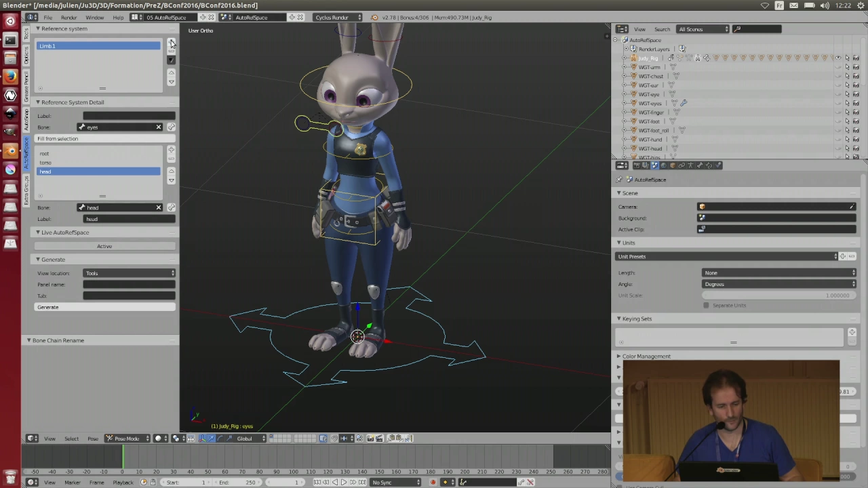
Task: Clear the head bone field
Action: [x=159, y=207]
